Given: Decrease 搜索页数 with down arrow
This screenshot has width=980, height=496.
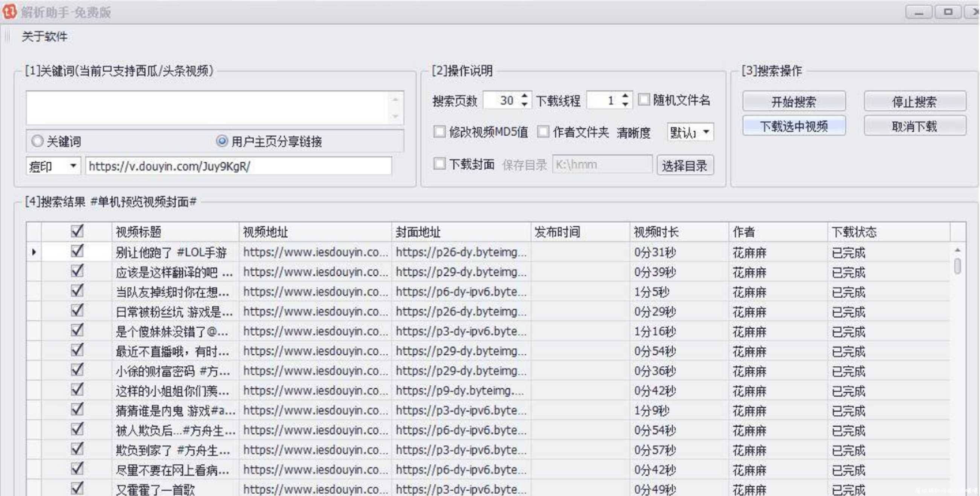Looking at the screenshot, I should click(x=525, y=105).
